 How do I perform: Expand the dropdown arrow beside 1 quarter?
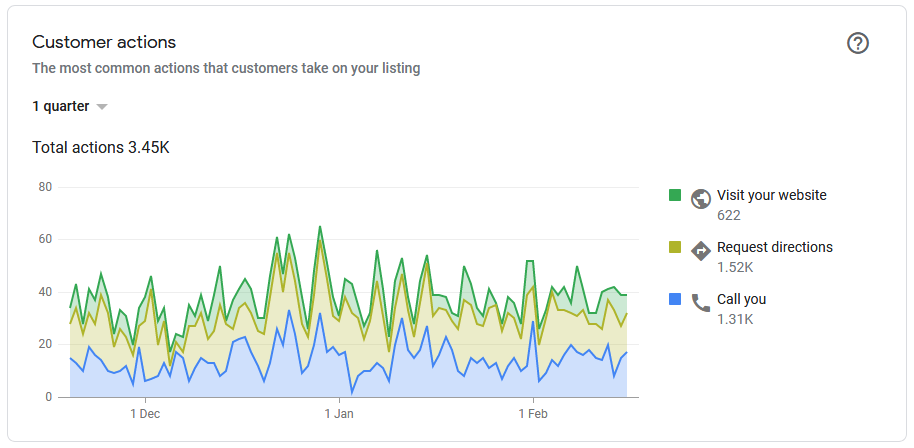[102, 107]
